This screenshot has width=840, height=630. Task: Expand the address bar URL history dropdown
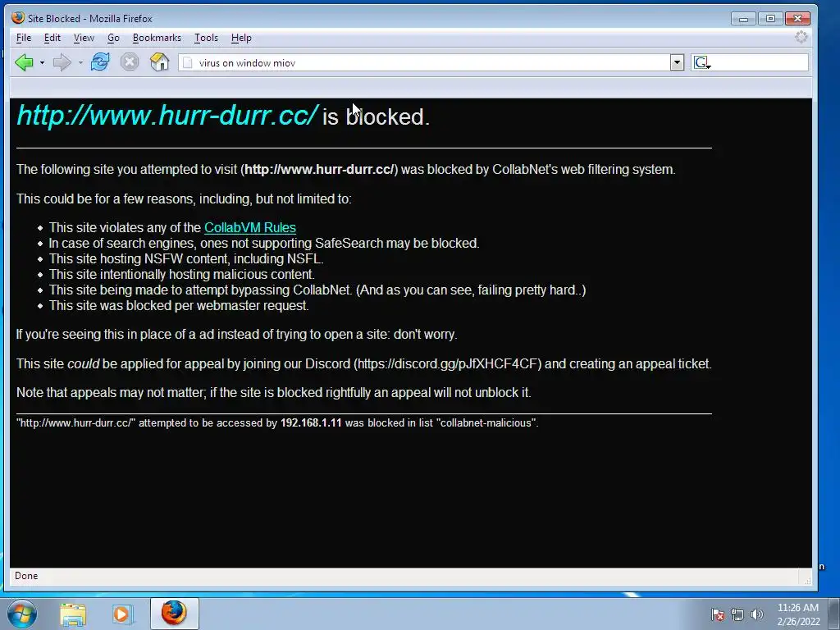[x=677, y=62]
